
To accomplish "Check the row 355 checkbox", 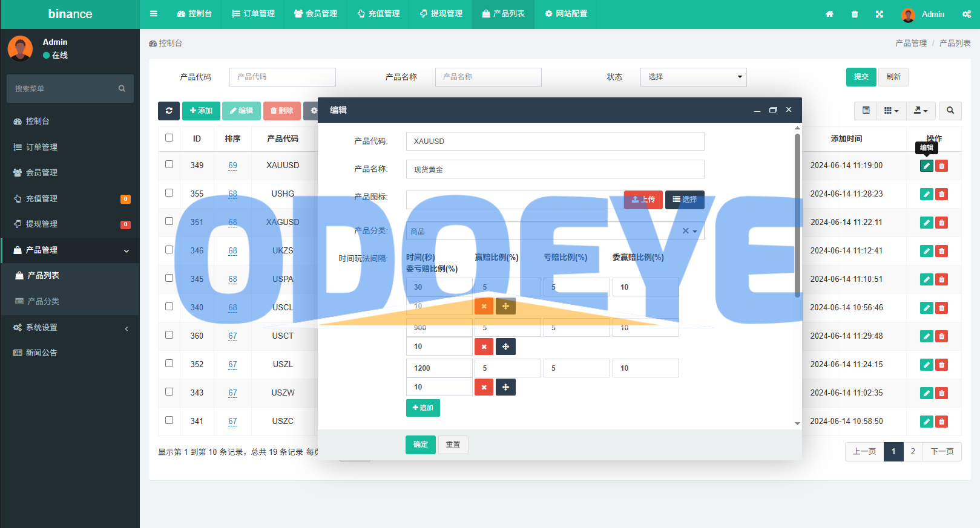I will tap(169, 193).
